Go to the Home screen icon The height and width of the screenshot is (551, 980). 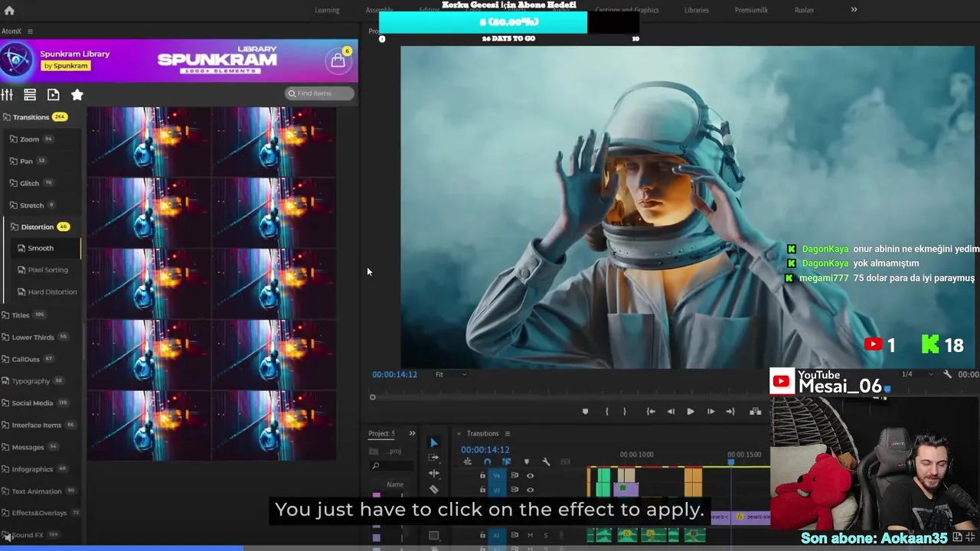click(9, 11)
